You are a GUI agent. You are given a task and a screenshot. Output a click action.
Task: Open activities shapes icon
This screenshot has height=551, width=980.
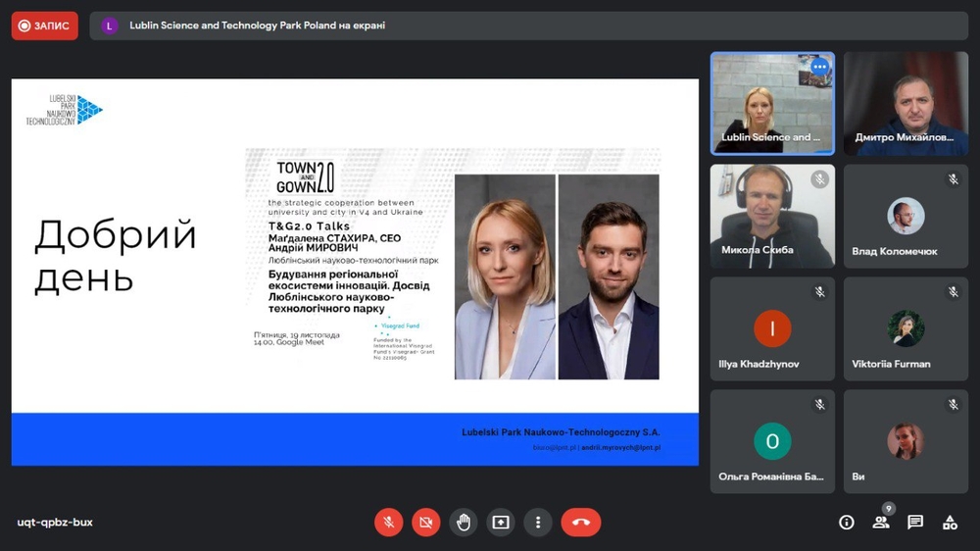[x=950, y=523]
